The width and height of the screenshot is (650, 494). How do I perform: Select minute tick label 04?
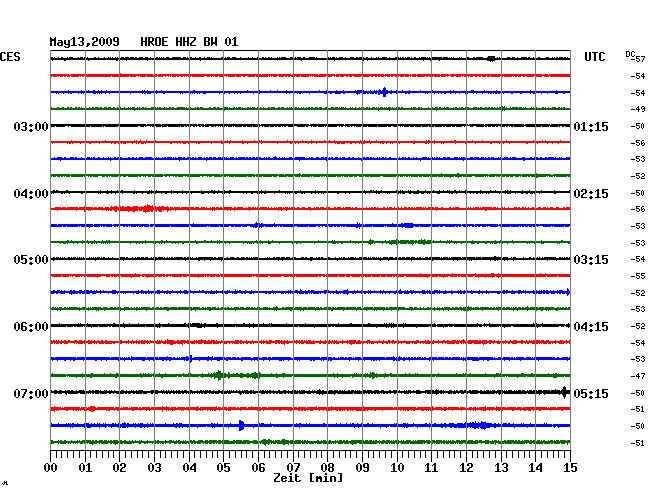pyautogui.click(x=189, y=467)
